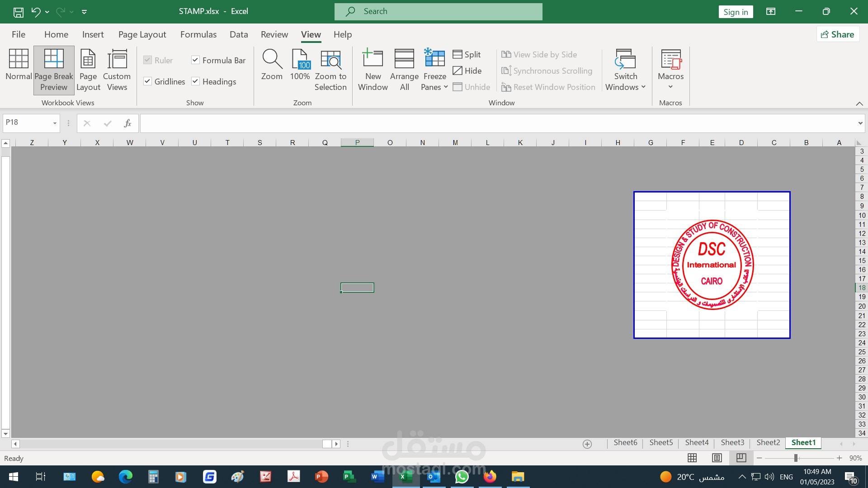Viewport: 868px width, 488px height.
Task: Click the horizontal scrollbar thumb
Action: (327, 444)
